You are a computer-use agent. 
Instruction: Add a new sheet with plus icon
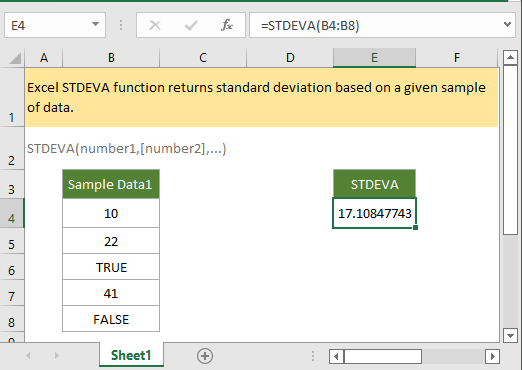(x=205, y=356)
